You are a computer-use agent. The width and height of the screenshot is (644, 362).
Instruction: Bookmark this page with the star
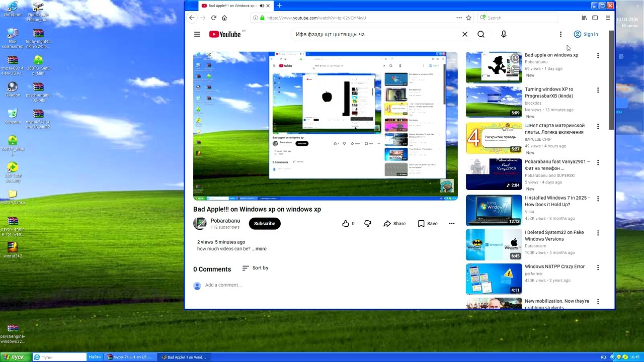pyautogui.click(x=468, y=18)
